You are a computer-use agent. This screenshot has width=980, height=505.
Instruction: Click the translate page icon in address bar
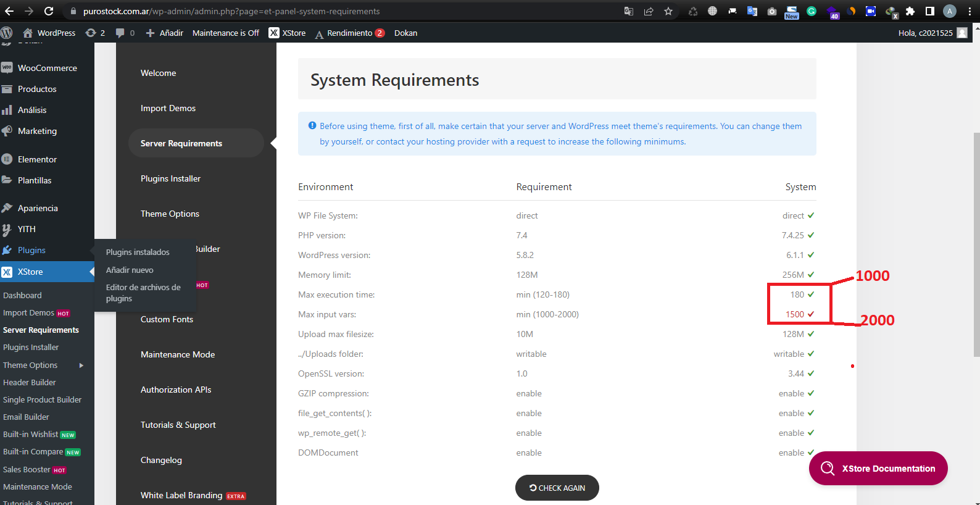coord(629,11)
